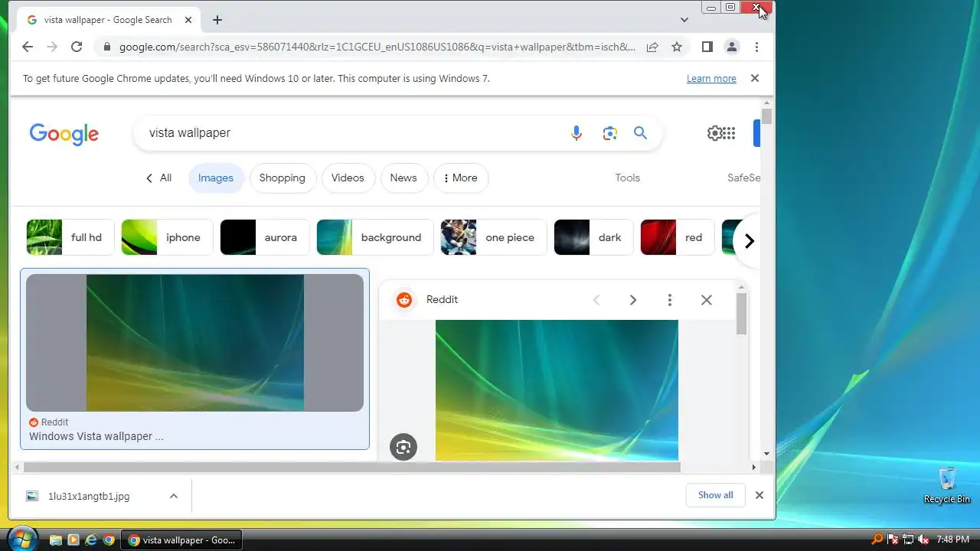The width and height of the screenshot is (980, 551).
Task: Open a new tab with plus button
Action: click(217, 20)
